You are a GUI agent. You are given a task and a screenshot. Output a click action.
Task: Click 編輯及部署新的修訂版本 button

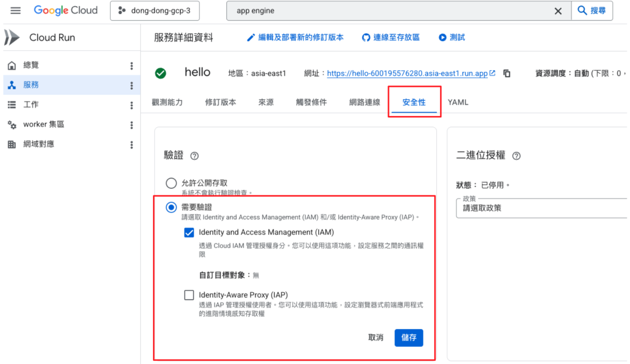295,38
